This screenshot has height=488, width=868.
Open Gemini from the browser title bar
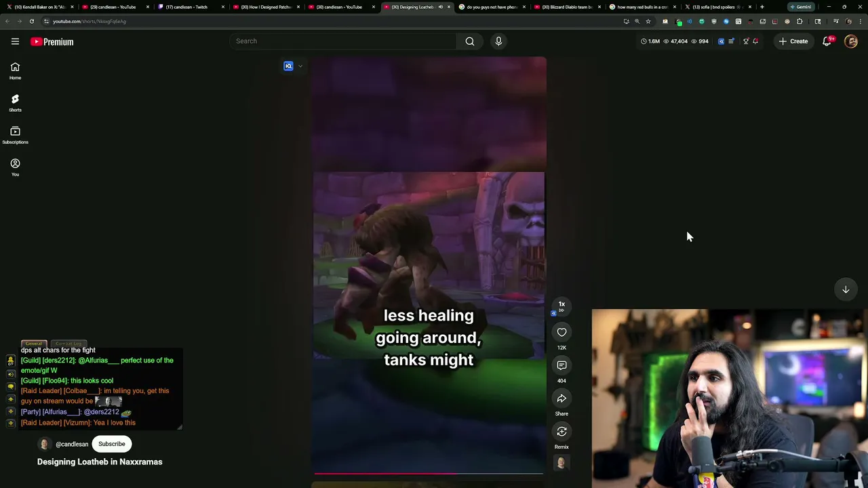click(x=800, y=7)
